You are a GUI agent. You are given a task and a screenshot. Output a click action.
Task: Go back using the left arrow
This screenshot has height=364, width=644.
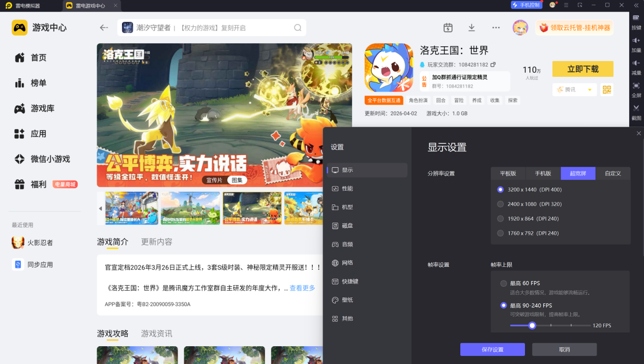(104, 27)
